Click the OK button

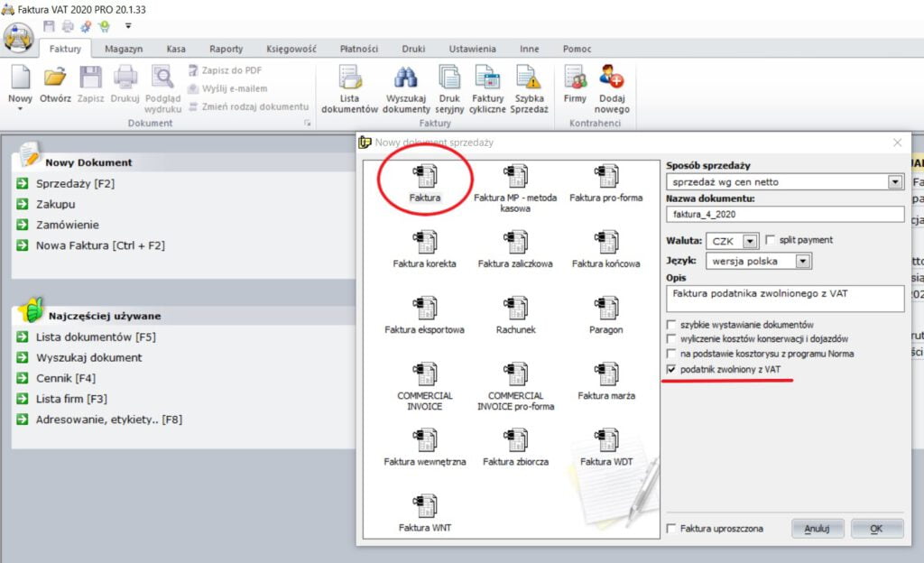tap(877, 528)
